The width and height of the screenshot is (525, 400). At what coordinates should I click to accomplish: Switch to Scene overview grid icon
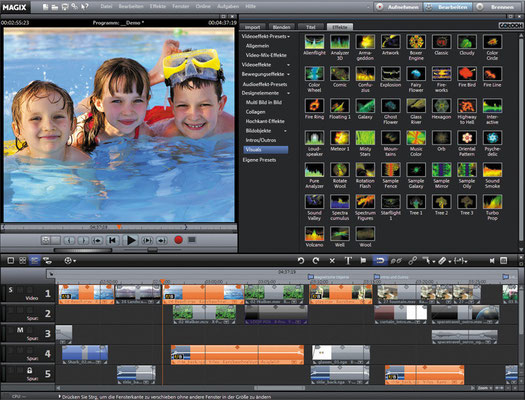click(23, 260)
